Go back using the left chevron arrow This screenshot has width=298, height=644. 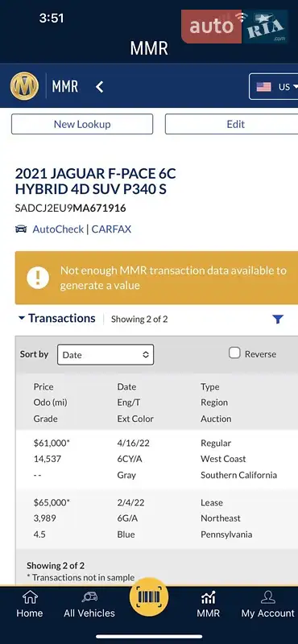tap(100, 87)
